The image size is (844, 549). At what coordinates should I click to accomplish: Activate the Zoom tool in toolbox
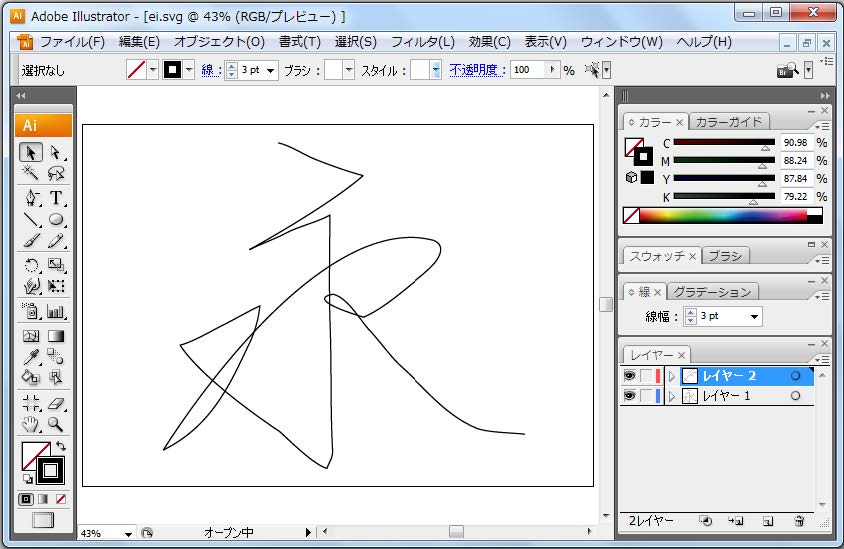56,425
